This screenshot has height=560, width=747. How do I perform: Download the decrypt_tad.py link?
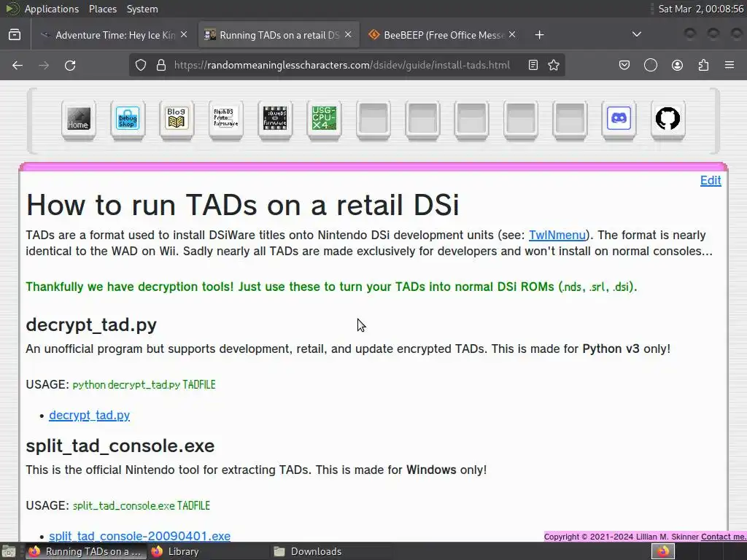[90, 415]
